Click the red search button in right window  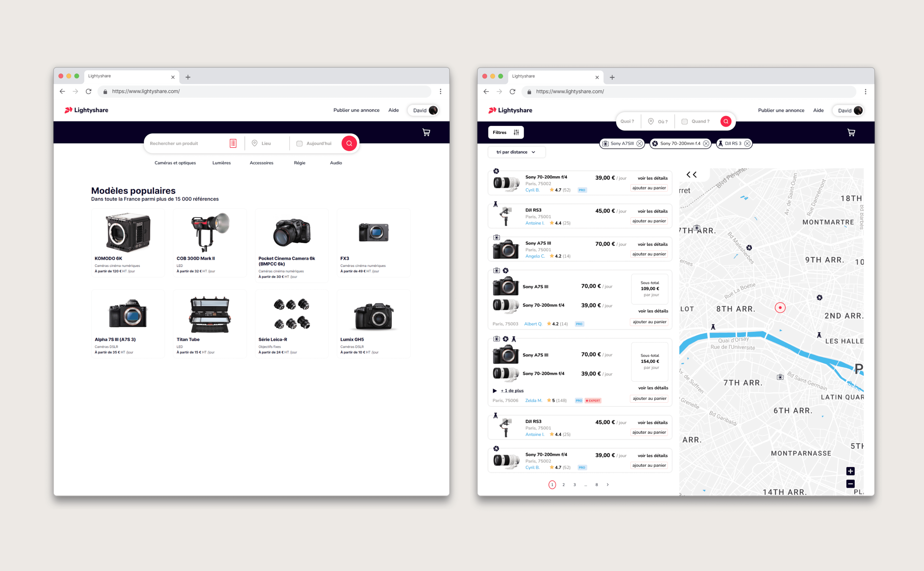(x=725, y=121)
